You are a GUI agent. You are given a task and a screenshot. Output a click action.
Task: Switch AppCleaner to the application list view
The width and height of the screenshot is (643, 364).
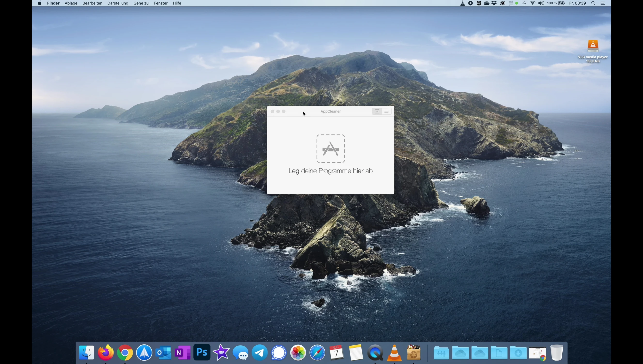[x=387, y=111]
